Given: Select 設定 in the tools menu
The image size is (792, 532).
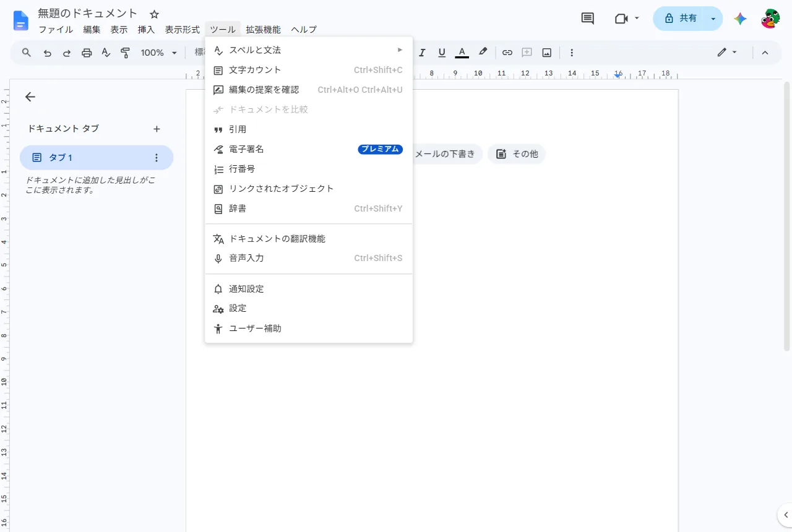Looking at the screenshot, I should pos(309,308).
